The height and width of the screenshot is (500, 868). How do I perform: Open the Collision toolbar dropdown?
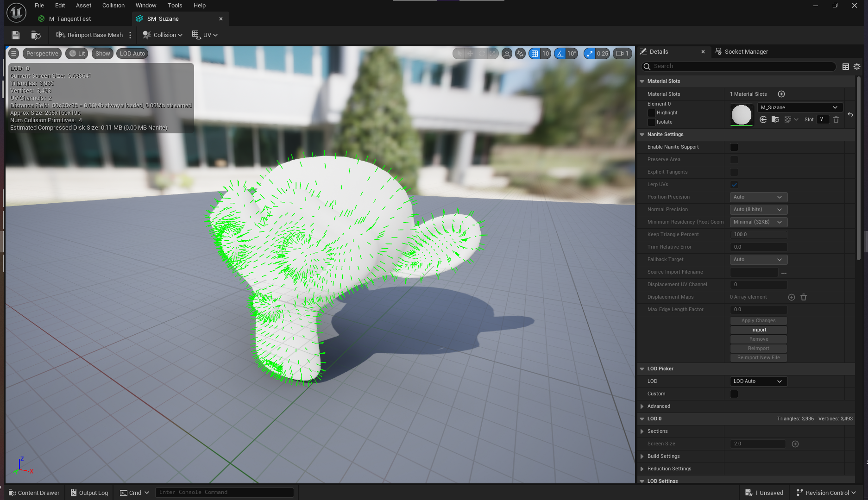(163, 35)
